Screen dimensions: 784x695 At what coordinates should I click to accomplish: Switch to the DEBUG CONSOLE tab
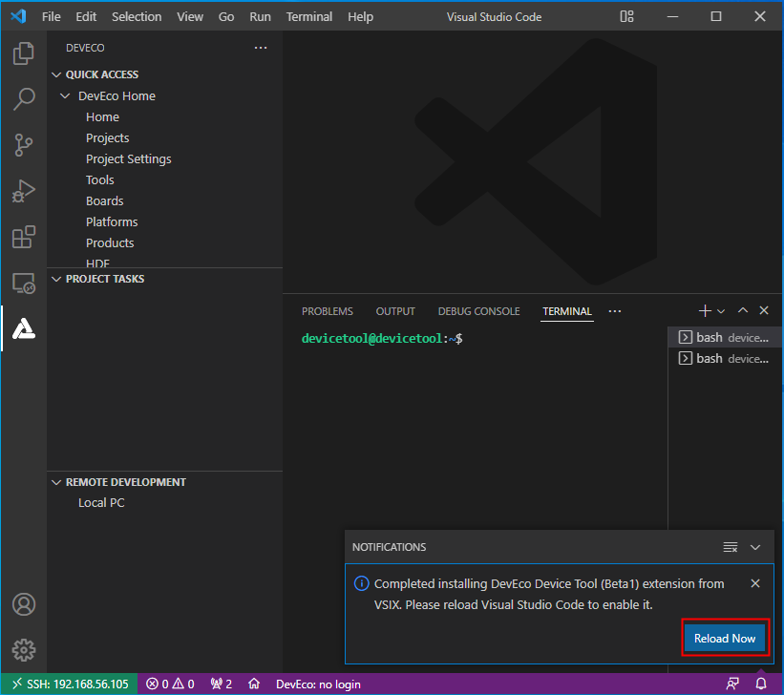(x=478, y=311)
